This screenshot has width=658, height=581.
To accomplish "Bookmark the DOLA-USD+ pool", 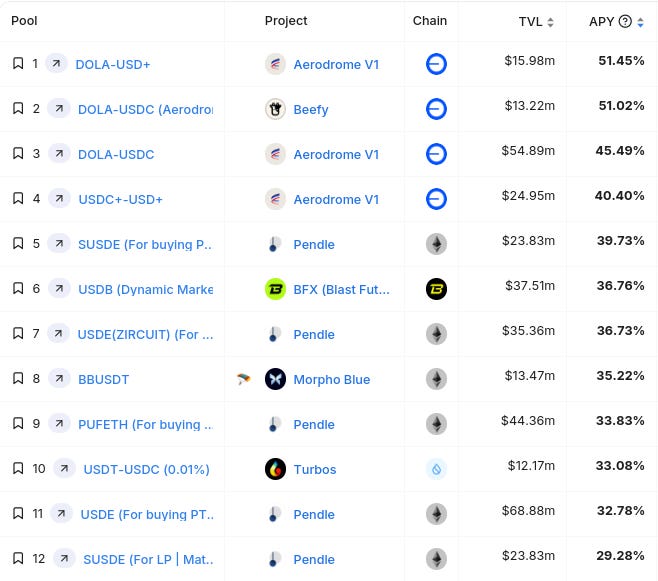I will (x=18, y=63).
